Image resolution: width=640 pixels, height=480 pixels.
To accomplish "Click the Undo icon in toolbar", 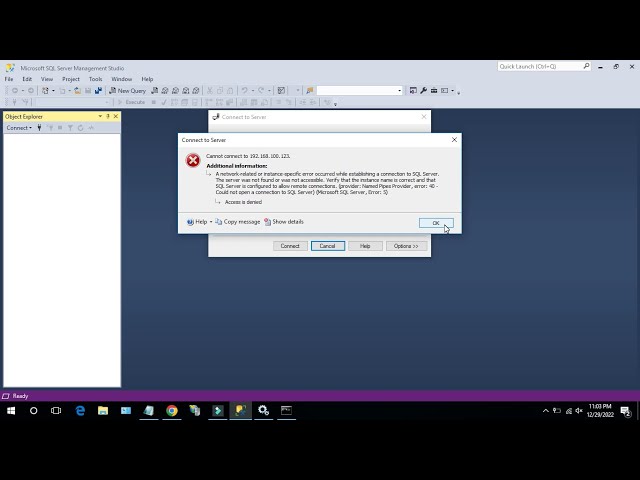I will 244,91.
